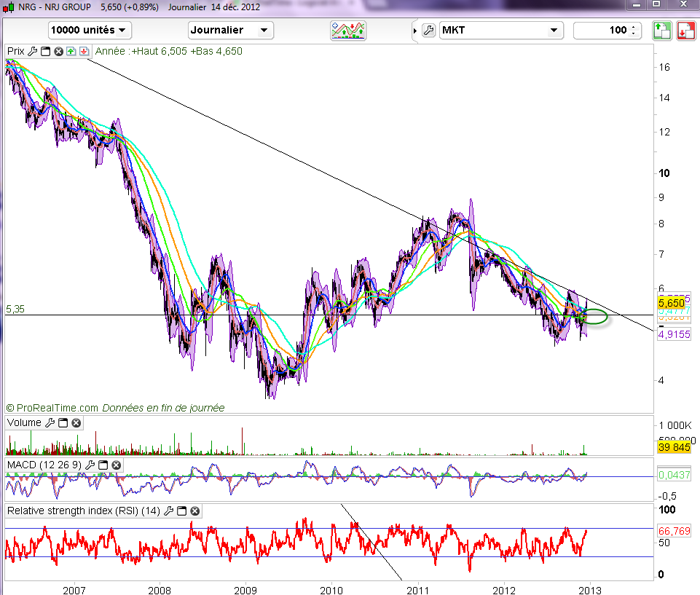Click the green buy order icon
The height and width of the screenshot is (595, 700).
point(661,31)
